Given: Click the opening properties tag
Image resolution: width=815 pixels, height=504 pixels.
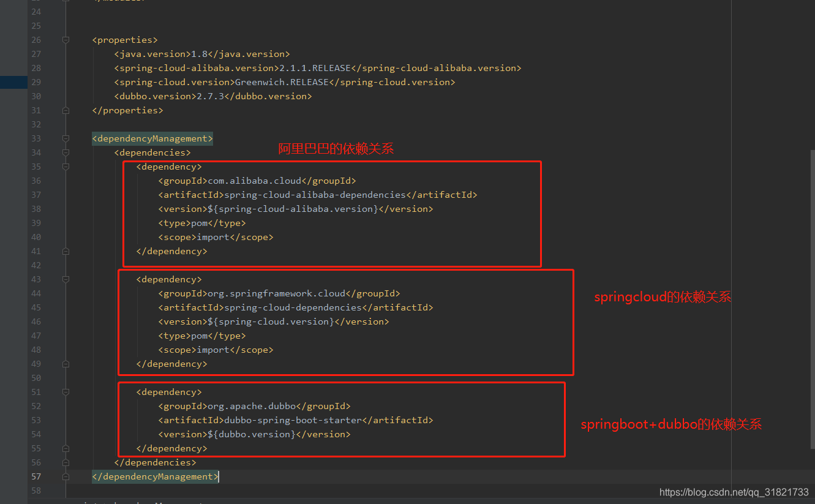Looking at the screenshot, I should tap(124, 40).
